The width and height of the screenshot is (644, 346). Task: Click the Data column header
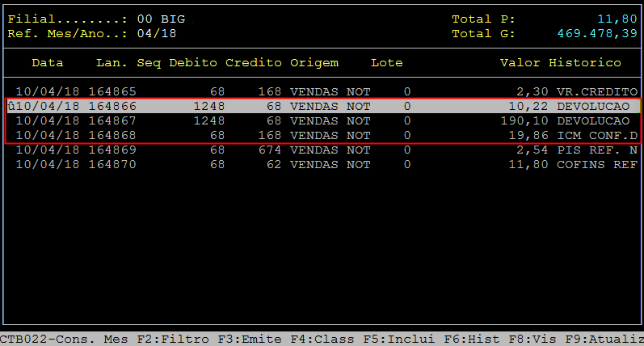click(x=48, y=63)
